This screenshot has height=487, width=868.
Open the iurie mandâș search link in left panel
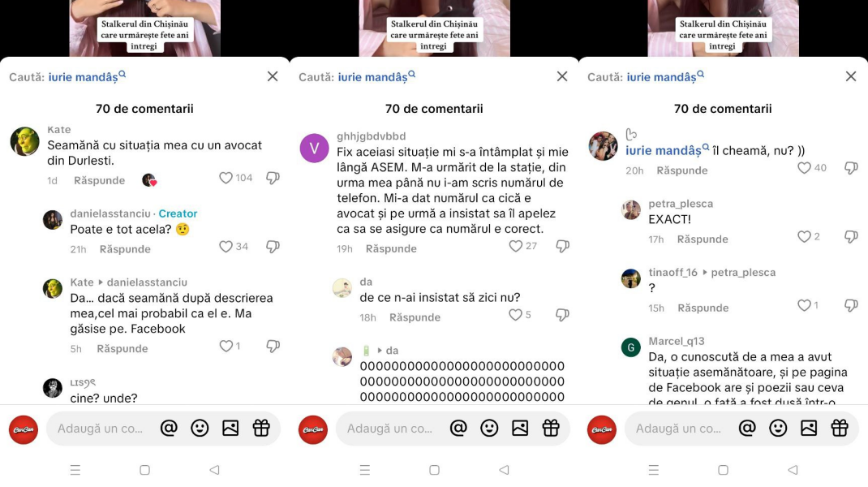tap(86, 76)
